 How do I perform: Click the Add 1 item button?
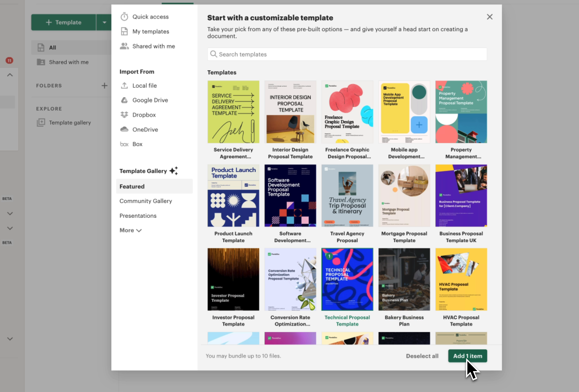pyautogui.click(x=467, y=356)
